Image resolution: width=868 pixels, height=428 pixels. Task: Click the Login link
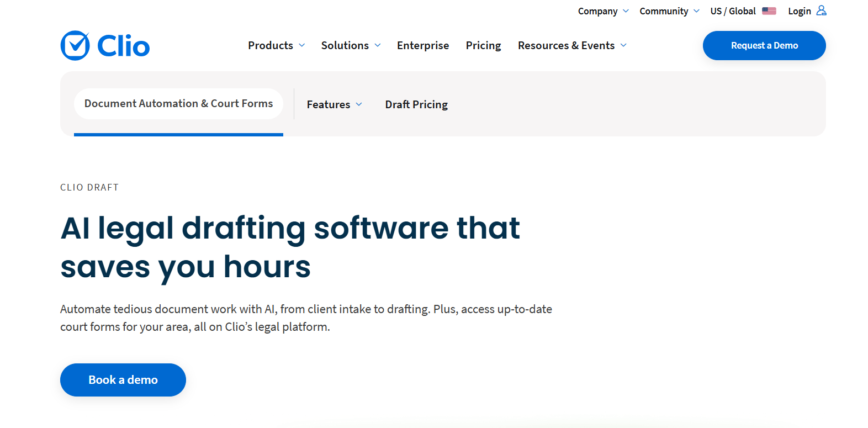tap(800, 11)
